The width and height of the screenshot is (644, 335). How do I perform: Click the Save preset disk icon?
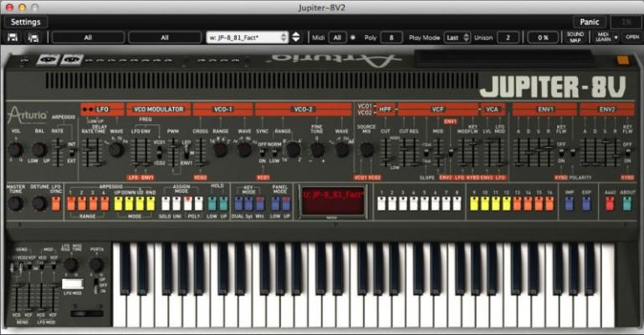tap(13, 38)
